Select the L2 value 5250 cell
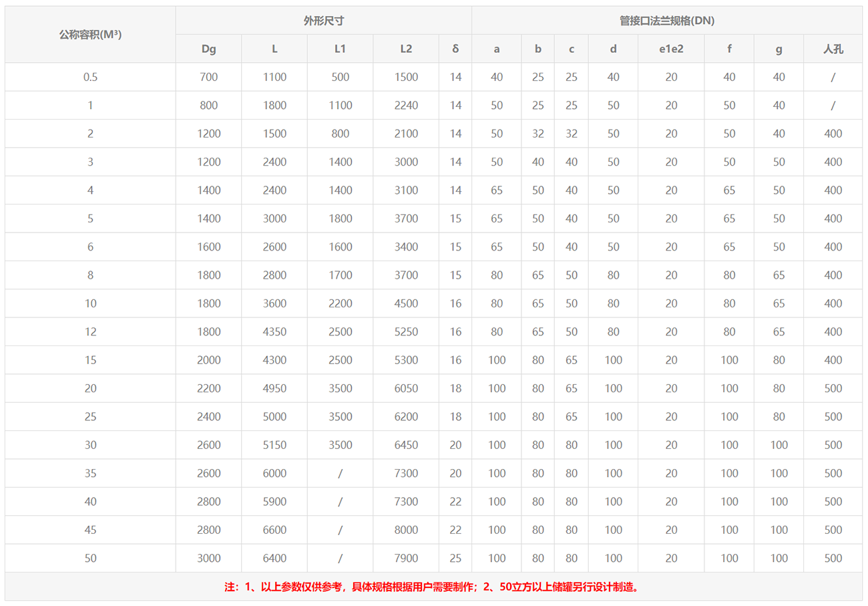The image size is (868, 606). [x=406, y=331]
